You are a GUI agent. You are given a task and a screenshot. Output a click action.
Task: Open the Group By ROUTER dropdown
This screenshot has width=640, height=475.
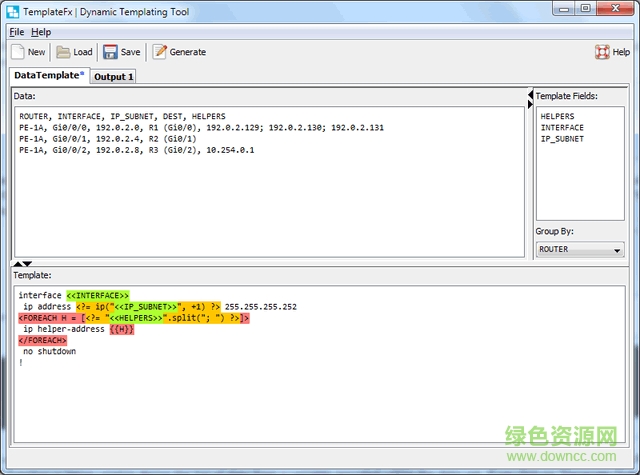tap(580, 249)
